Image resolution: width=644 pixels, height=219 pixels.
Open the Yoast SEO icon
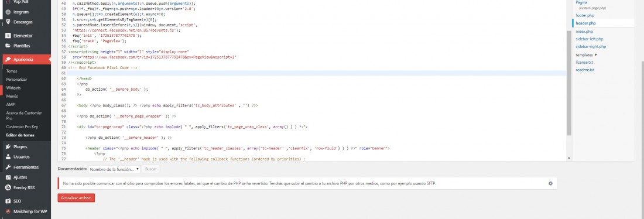point(8,201)
